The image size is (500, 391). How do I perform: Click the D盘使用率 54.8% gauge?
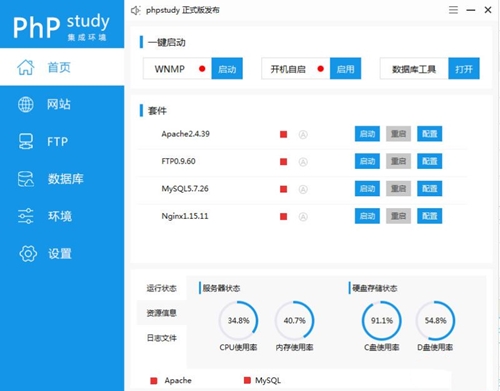pyautogui.click(x=435, y=321)
